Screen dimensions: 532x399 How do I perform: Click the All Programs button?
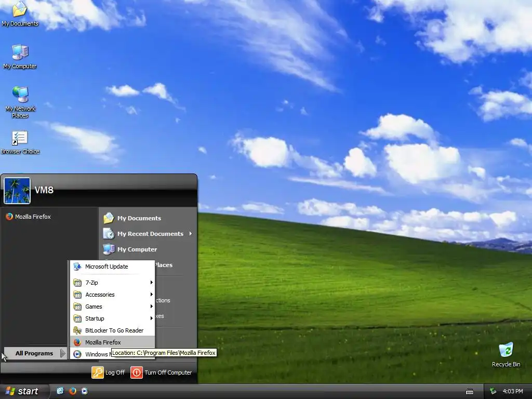coord(35,353)
